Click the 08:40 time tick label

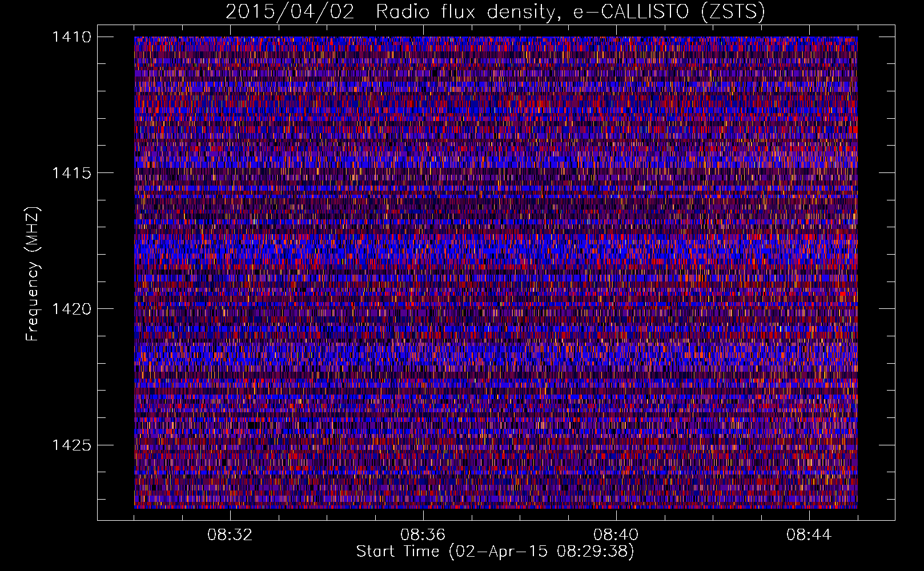click(x=616, y=535)
